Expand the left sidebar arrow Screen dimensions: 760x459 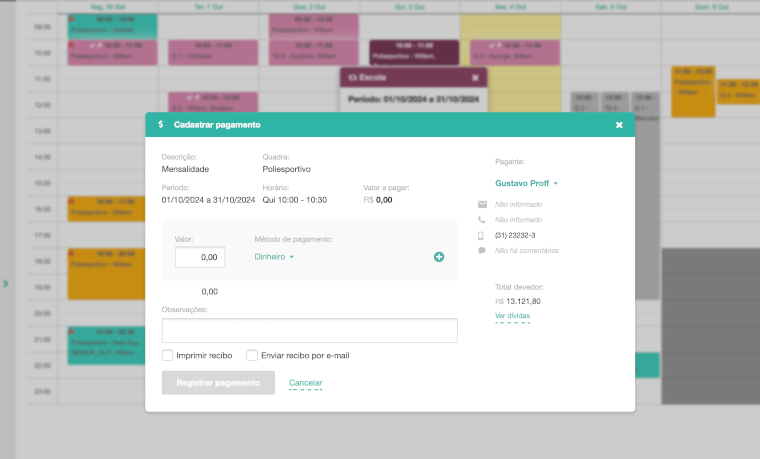5,284
